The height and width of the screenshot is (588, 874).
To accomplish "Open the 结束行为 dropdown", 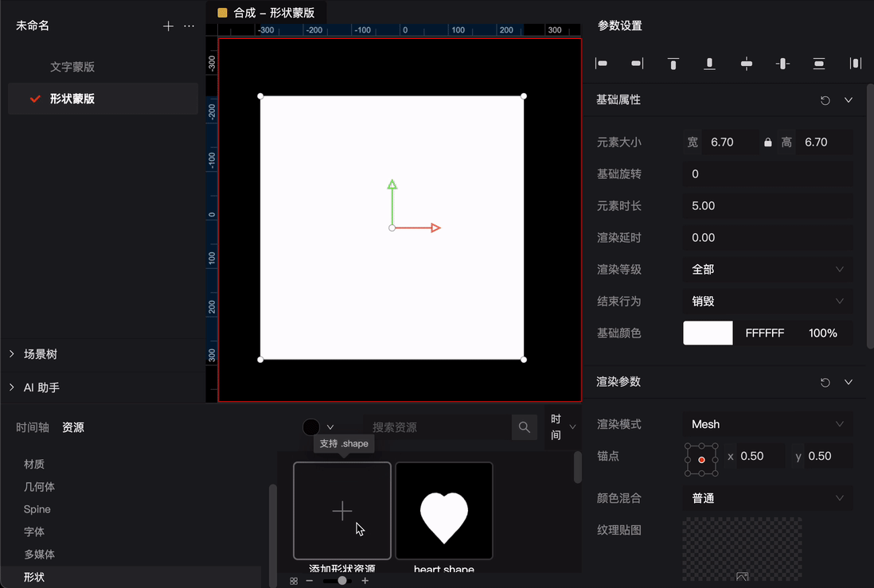I will tap(767, 301).
